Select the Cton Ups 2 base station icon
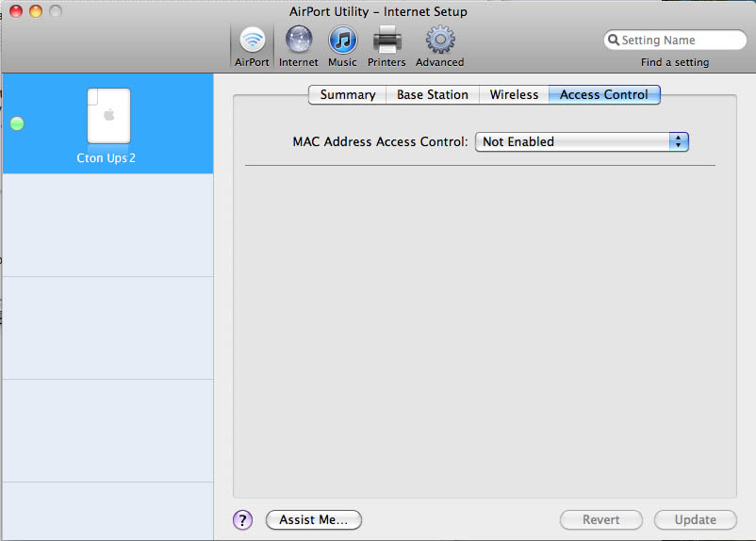 (x=108, y=116)
